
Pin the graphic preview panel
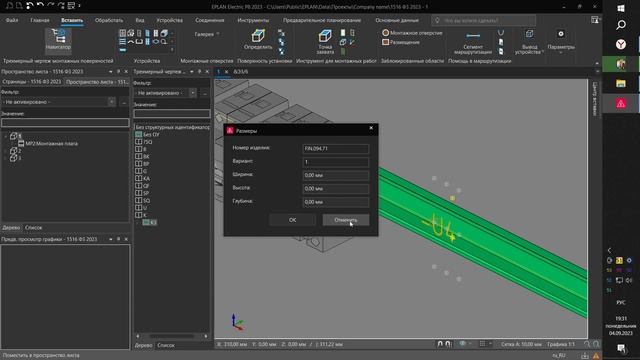coord(118,239)
